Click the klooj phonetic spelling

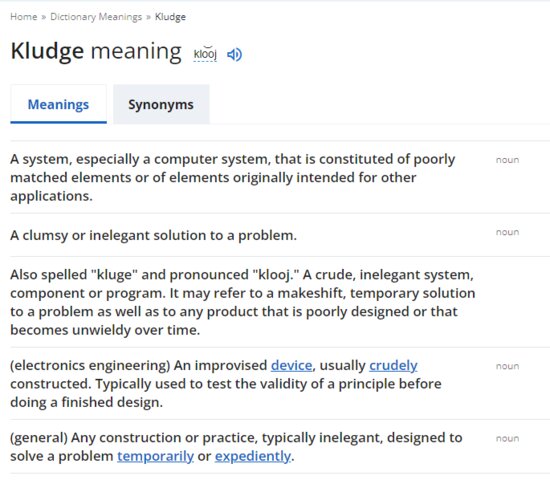click(x=205, y=54)
